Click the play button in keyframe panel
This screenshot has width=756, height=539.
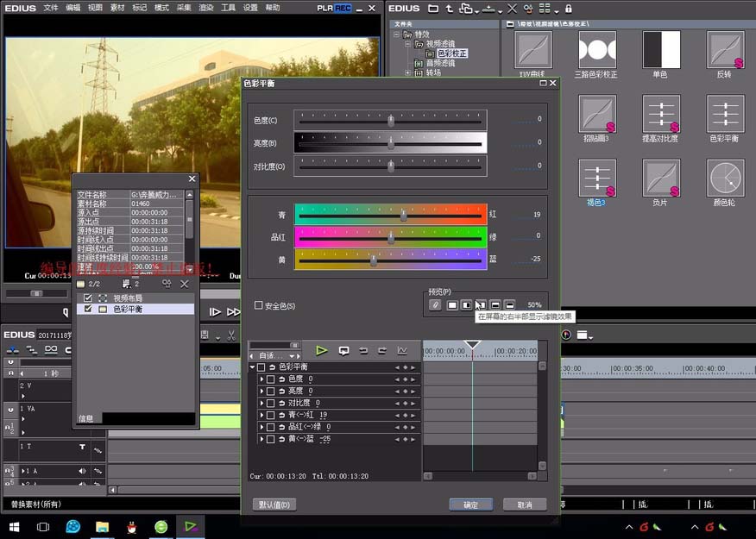(322, 351)
